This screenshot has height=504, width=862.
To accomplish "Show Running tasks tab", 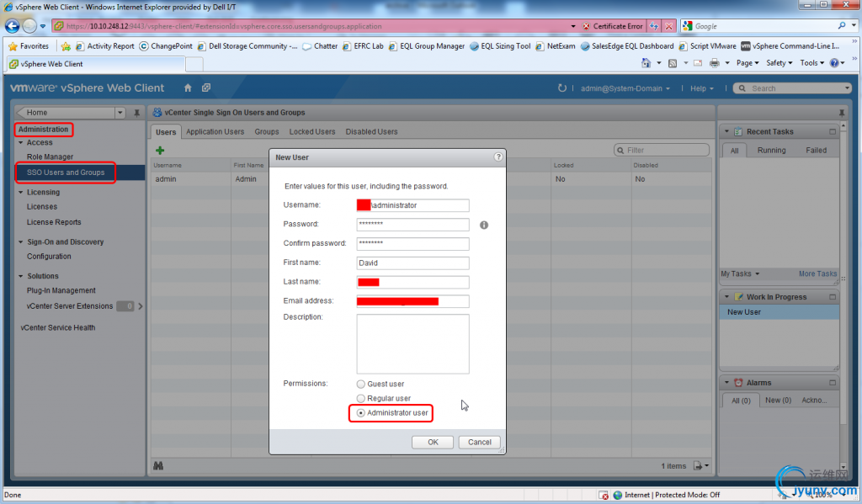I will point(771,150).
